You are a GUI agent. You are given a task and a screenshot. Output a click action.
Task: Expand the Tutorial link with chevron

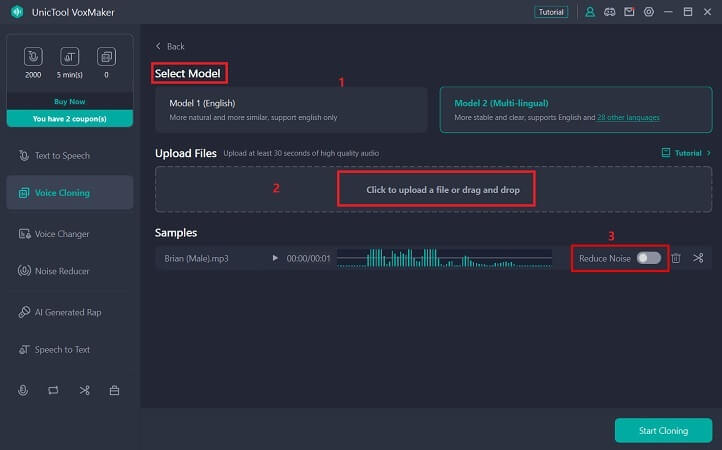tap(687, 153)
